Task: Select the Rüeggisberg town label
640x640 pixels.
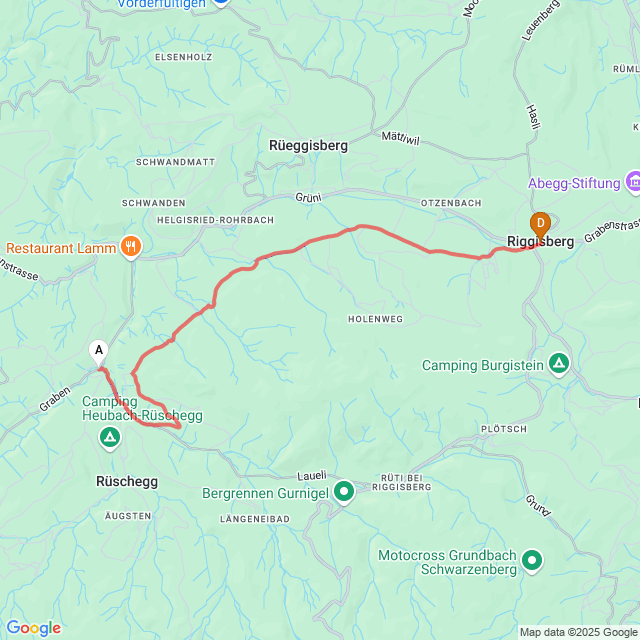Action: click(x=309, y=146)
